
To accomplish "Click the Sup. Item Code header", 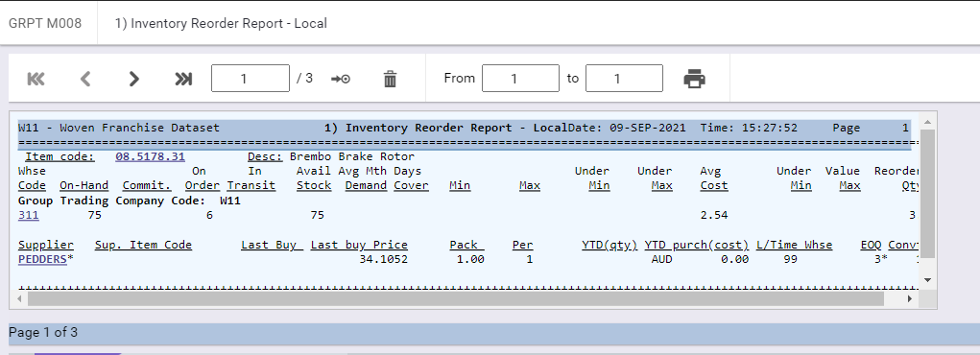I will click(143, 245).
